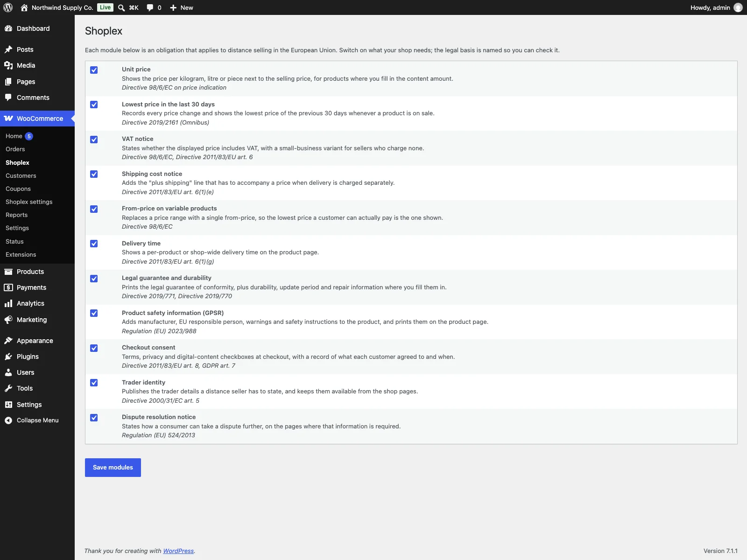Click the Plugins plug icon
The image size is (747, 560).
click(x=8, y=357)
